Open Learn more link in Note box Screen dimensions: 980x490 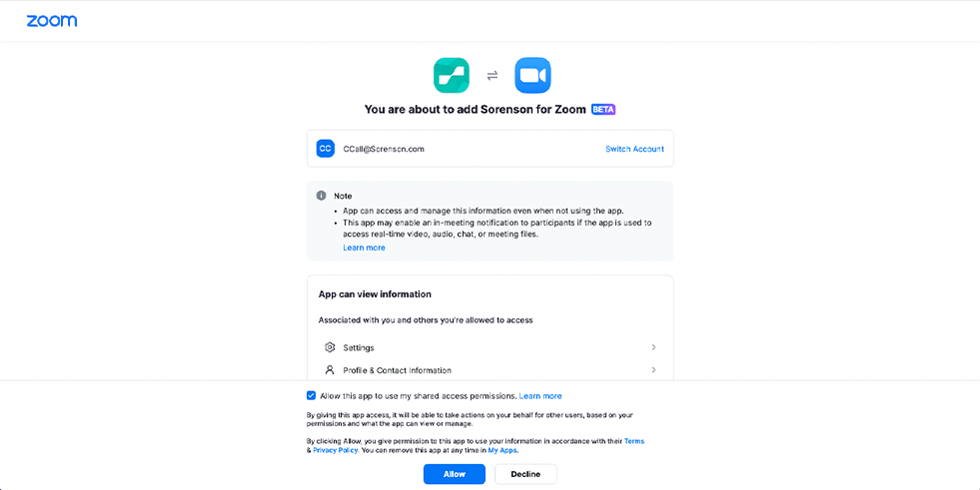[364, 247]
